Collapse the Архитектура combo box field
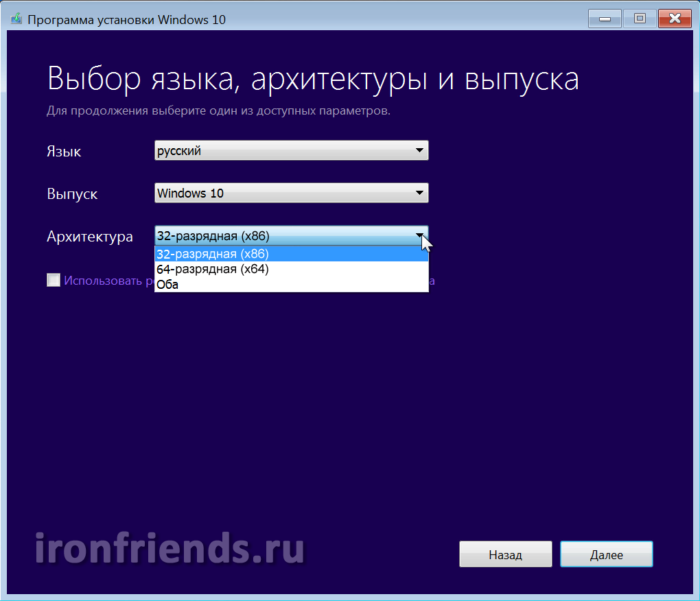The image size is (700, 601). tap(281, 236)
